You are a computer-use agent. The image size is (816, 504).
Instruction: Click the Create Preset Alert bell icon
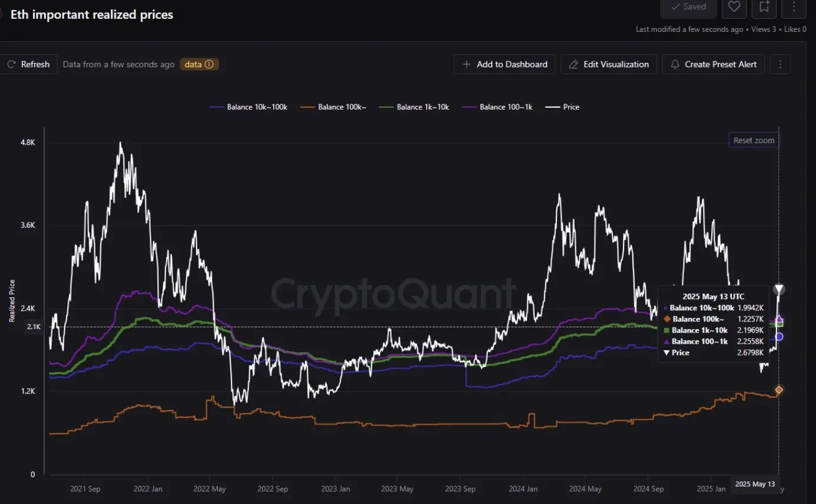[x=675, y=64]
